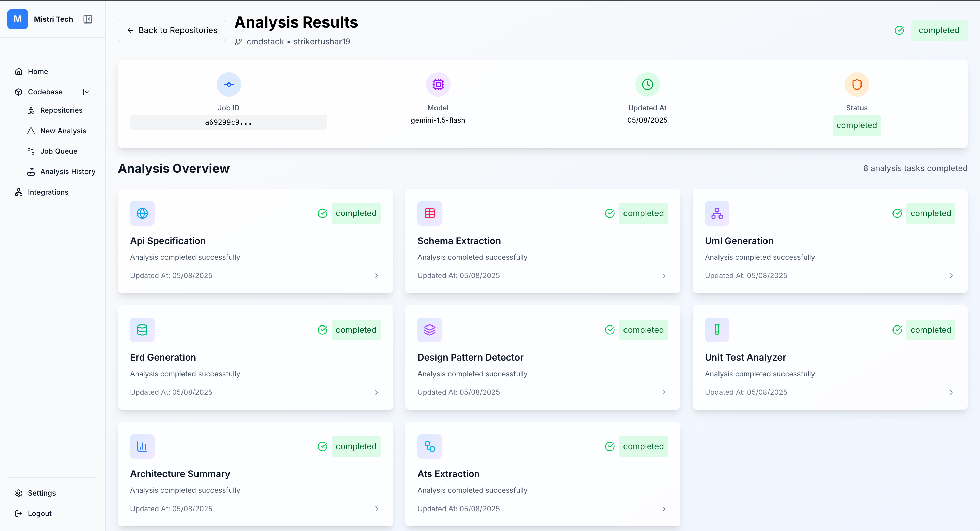Open Analysis History menu item
Screen dimensions: 980x531
(67, 172)
